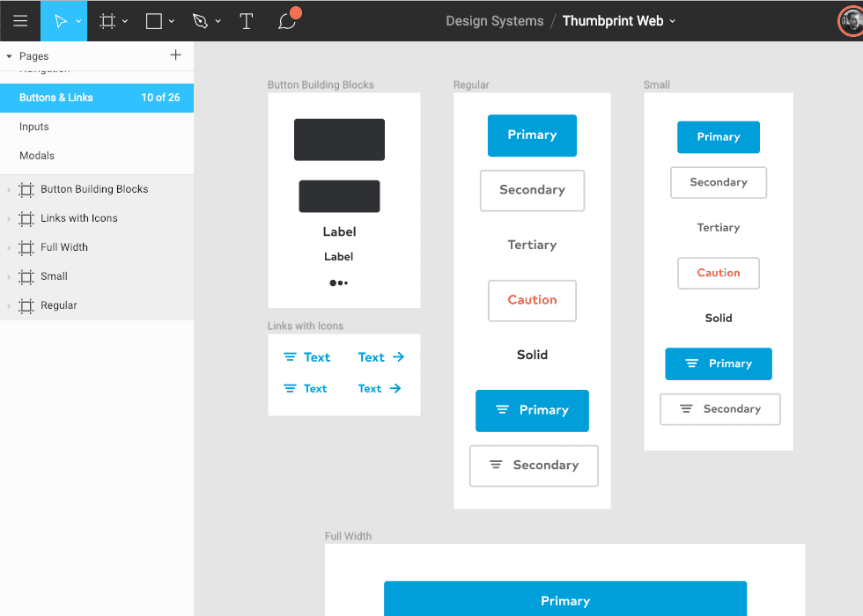
Task: Open the Shape tools dropdown
Action: coord(172,20)
